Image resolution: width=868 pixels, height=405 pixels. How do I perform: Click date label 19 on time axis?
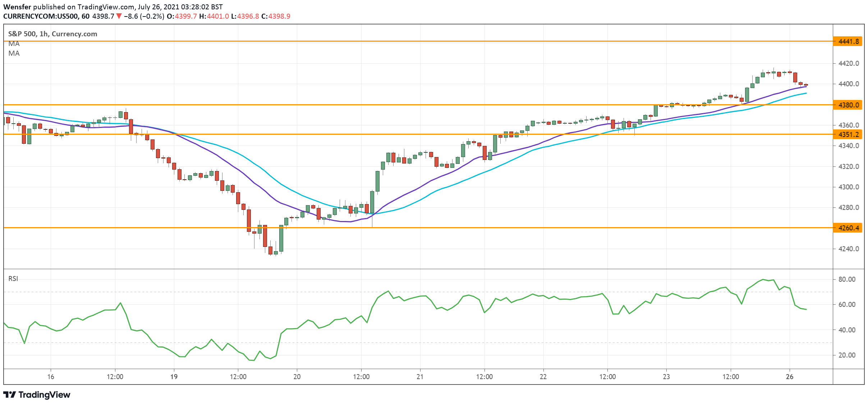click(174, 377)
